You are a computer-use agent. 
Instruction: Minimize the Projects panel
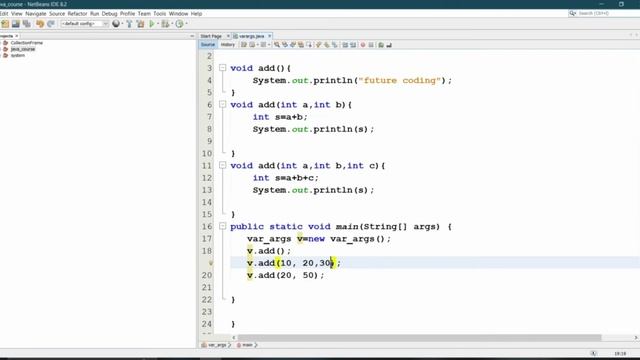tap(192, 36)
